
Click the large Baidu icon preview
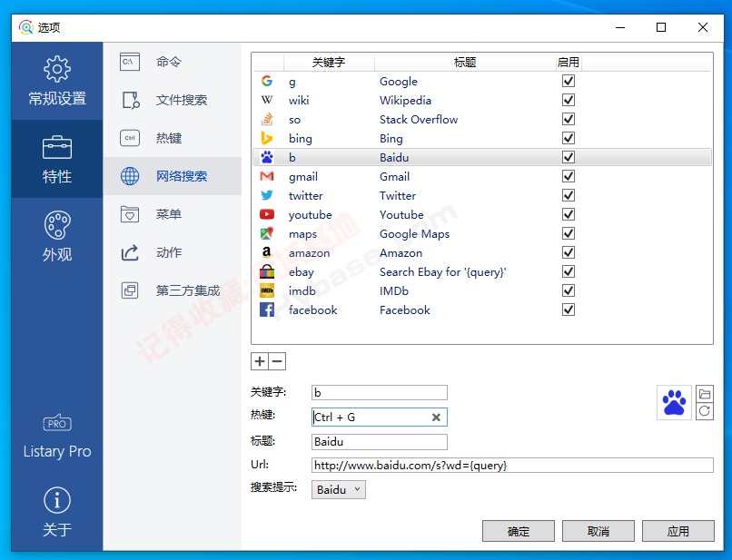click(x=674, y=402)
